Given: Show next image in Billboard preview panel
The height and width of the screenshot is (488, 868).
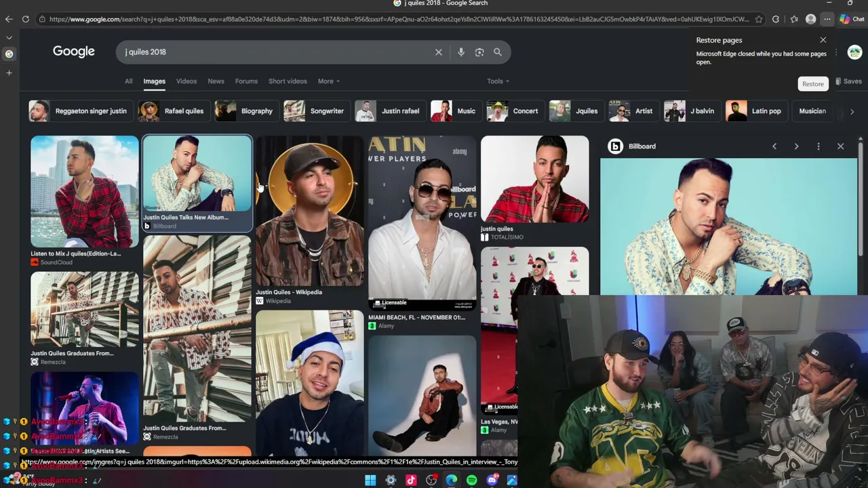Looking at the screenshot, I should tap(796, 146).
